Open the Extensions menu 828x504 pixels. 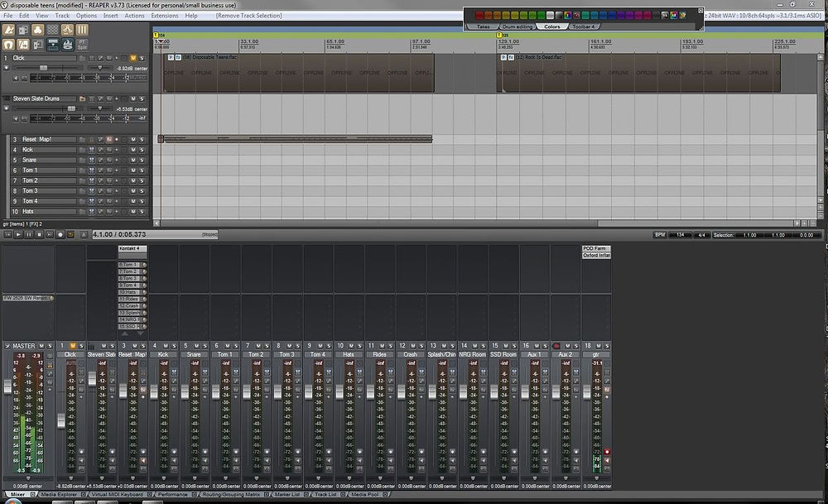coord(164,16)
